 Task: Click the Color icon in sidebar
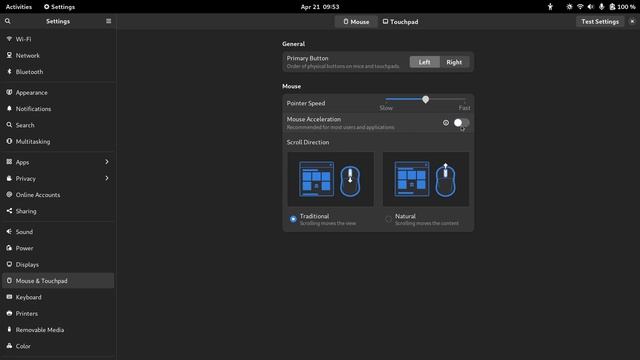click(9, 346)
